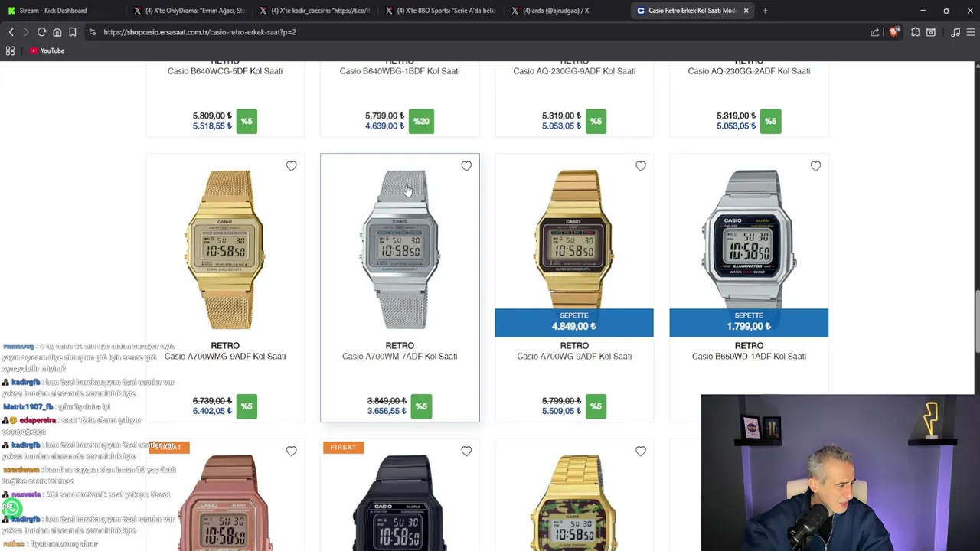Bookmark this page in the toolbar
980x551 pixels.
pos(72,32)
